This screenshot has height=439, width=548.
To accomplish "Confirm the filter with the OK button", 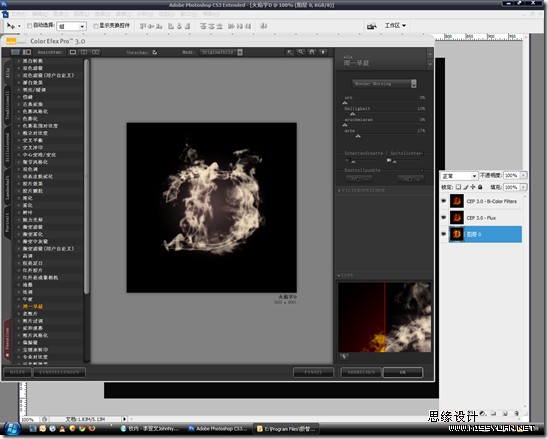I will (403, 372).
